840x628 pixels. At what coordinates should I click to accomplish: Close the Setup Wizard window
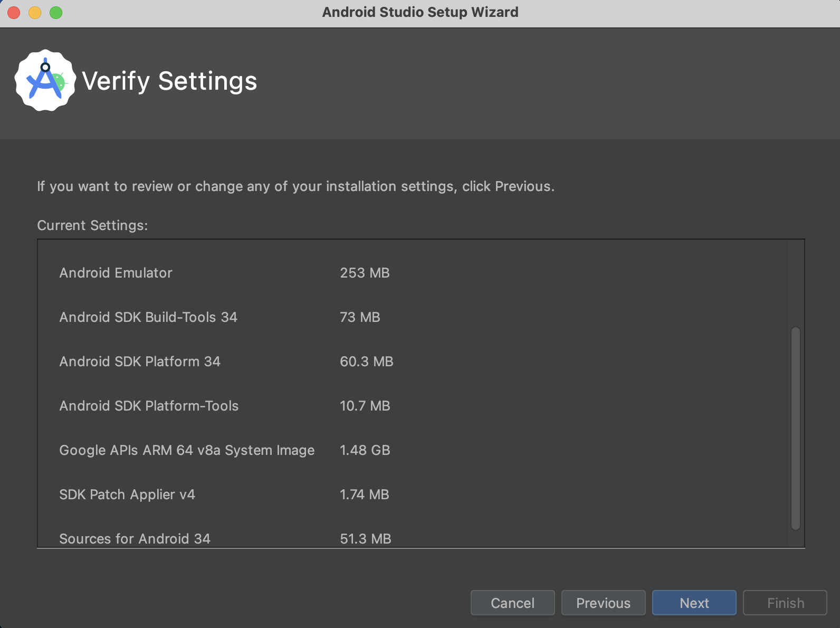[x=14, y=13]
